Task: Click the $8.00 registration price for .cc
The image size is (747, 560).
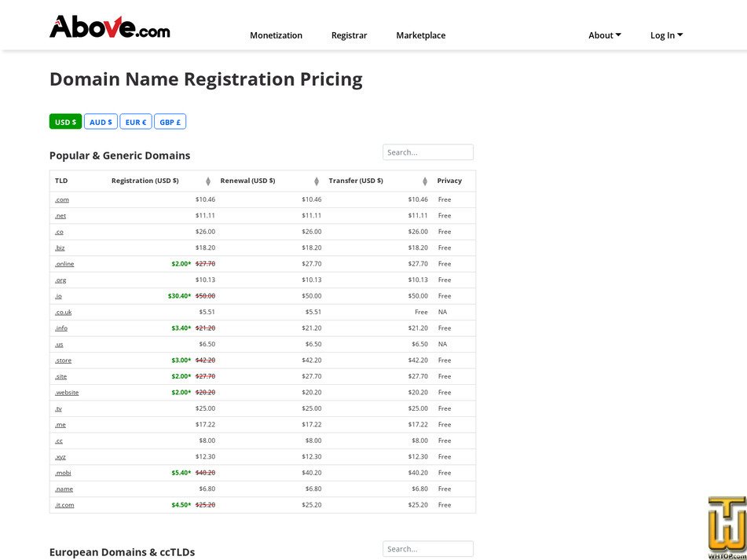Action: pyautogui.click(x=207, y=441)
